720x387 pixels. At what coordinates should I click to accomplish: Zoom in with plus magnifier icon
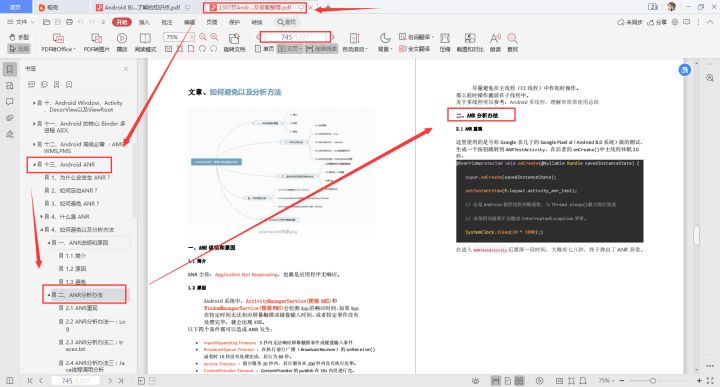point(214,37)
